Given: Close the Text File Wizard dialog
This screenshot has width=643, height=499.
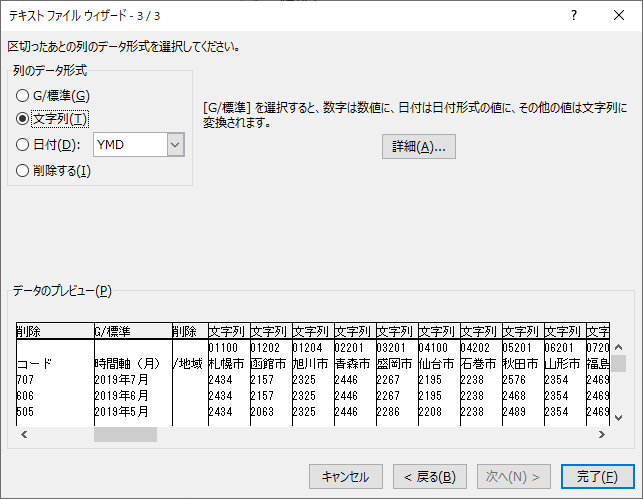Looking at the screenshot, I should [x=619, y=16].
